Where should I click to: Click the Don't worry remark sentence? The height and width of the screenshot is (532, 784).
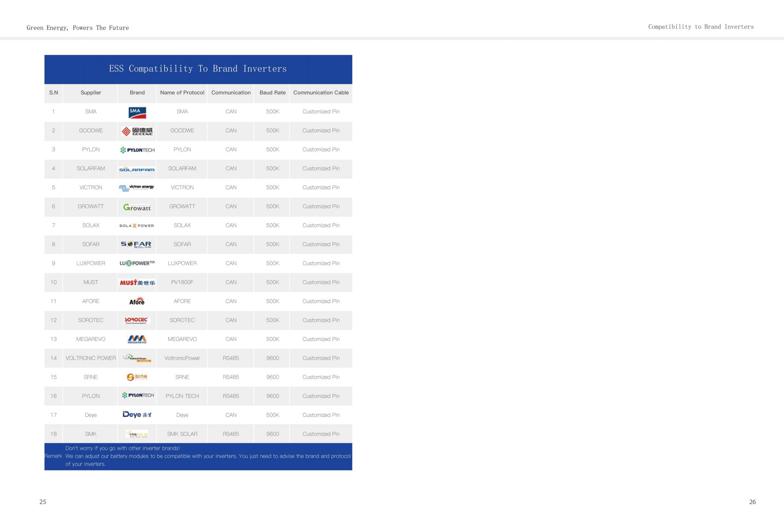pos(122,448)
